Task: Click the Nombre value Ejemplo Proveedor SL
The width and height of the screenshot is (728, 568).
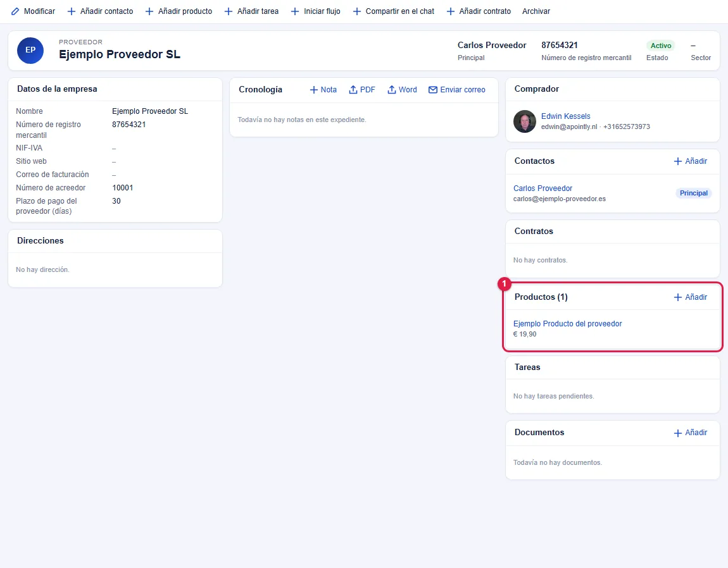Action: pyautogui.click(x=150, y=111)
